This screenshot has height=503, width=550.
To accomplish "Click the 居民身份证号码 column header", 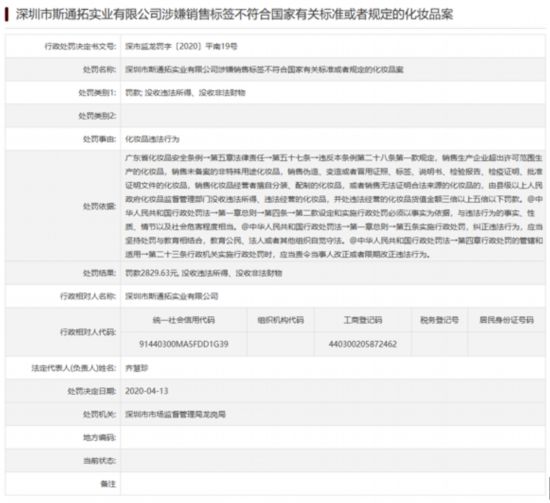I will (507, 320).
